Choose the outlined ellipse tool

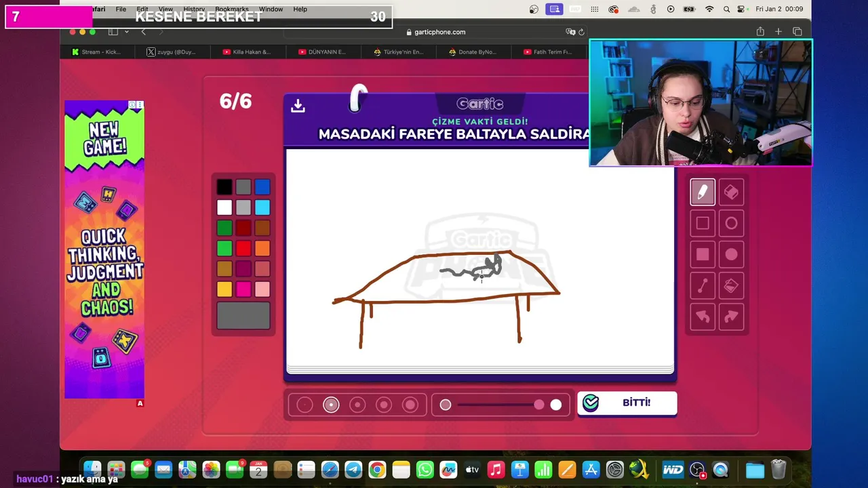pos(731,223)
